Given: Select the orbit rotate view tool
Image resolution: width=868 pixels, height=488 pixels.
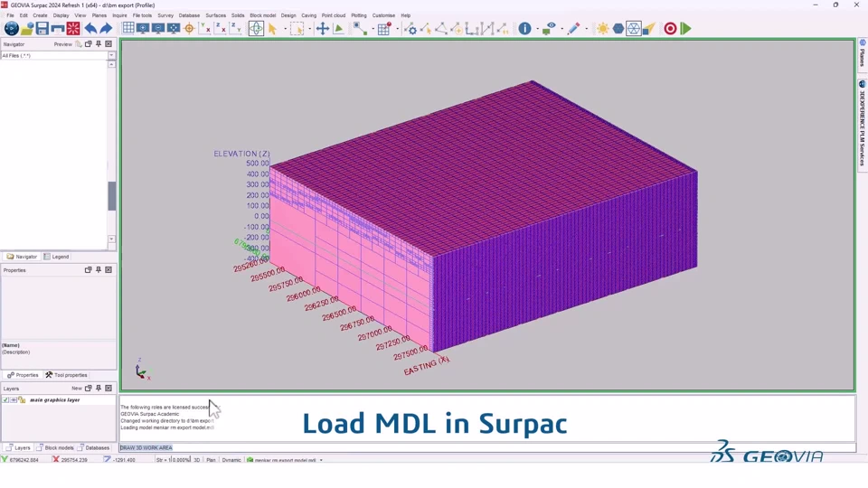Looking at the screenshot, I should 256,29.
